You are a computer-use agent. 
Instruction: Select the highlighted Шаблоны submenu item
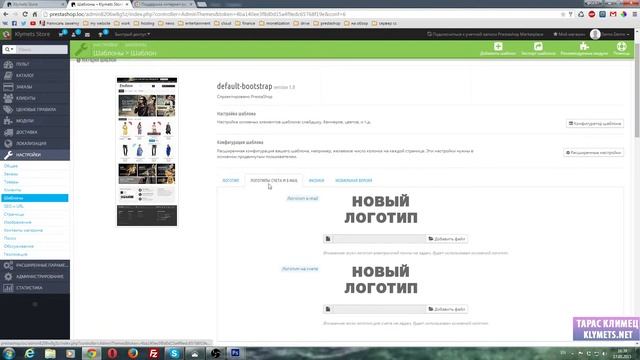tap(35, 198)
